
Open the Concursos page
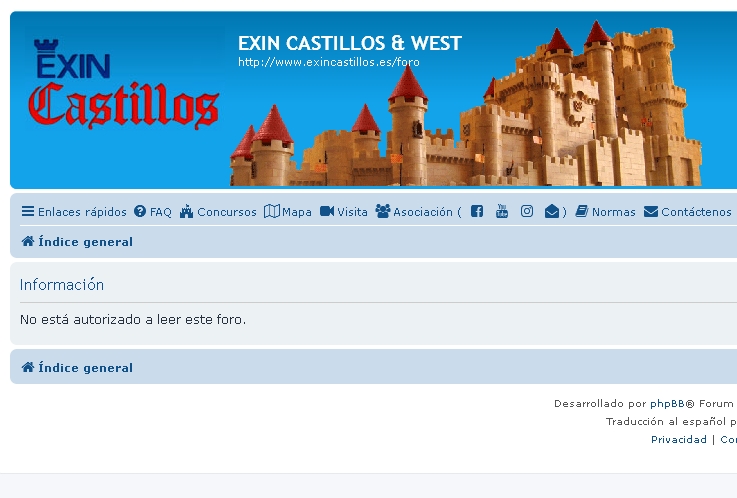click(x=218, y=212)
